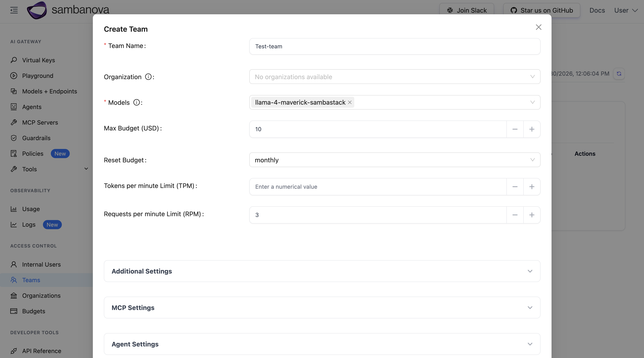Viewport: 644px width, 358px height.
Task: Expand the MCP Settings section
Action: pyautogui.click(x=322, y=308)
